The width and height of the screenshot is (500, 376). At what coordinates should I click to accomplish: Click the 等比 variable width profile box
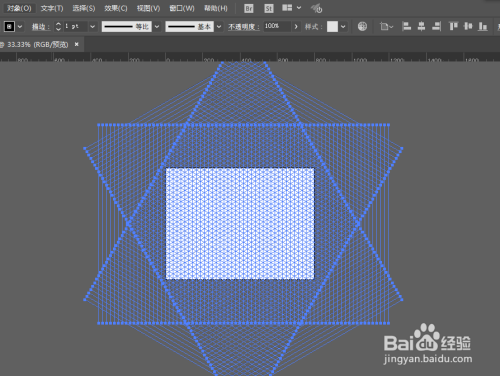(127, 26)
